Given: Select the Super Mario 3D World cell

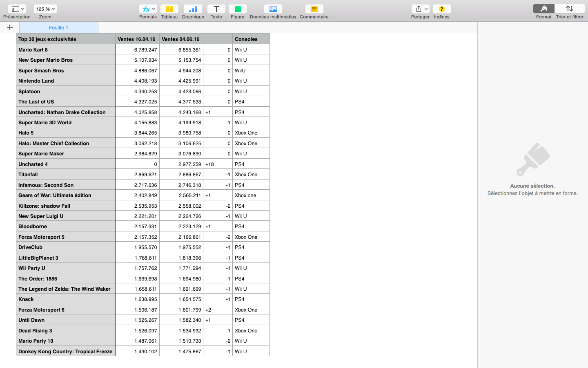Looking at the screenshot, I should coord(66,122).
